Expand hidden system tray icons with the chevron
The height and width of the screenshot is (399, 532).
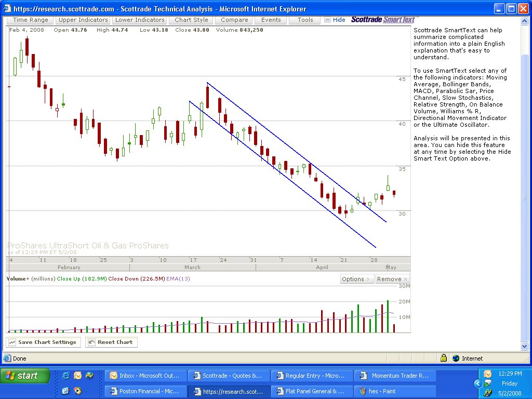478,383
